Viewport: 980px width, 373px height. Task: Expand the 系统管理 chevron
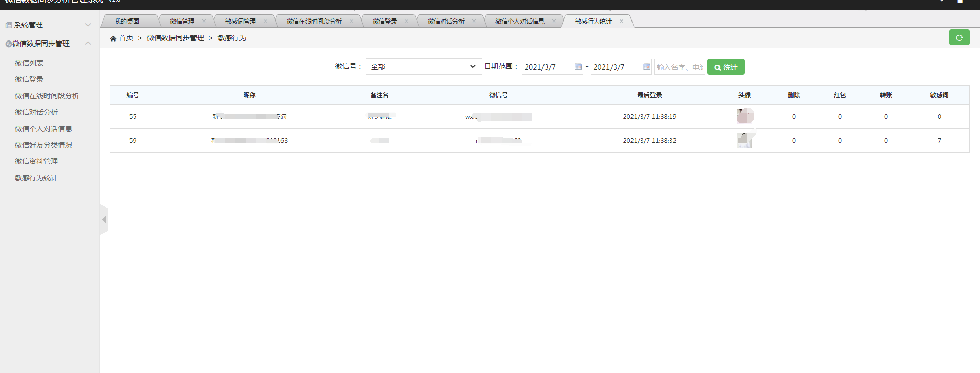[x=88, y=25]
